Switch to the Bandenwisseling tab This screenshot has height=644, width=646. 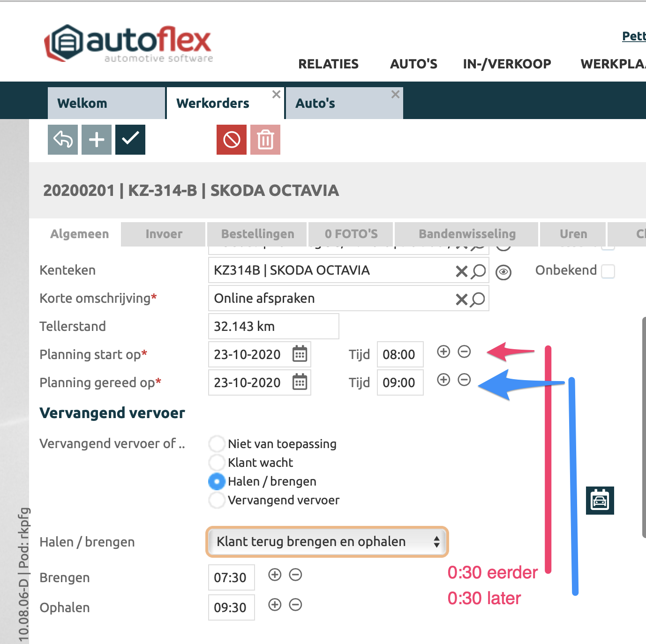(x=467, y=234)
